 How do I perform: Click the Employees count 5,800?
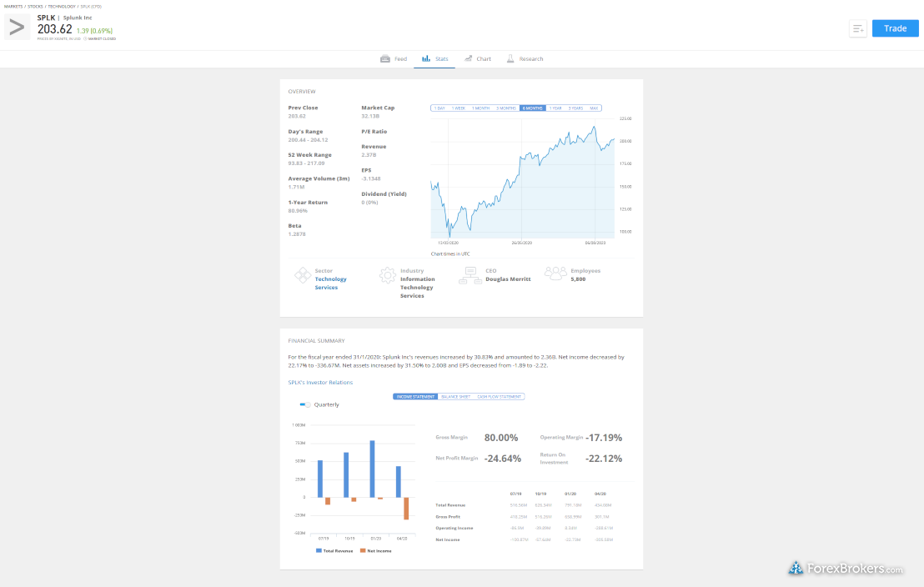(578, 279)
